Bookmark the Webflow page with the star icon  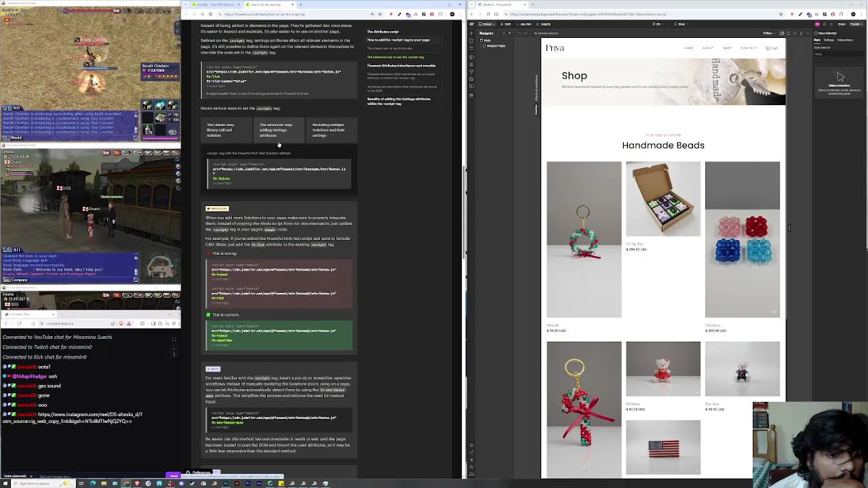(781, 14)
